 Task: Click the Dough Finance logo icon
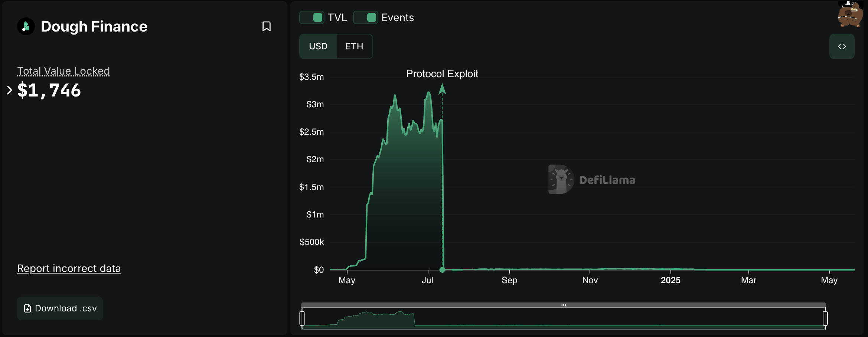(26, 26)
